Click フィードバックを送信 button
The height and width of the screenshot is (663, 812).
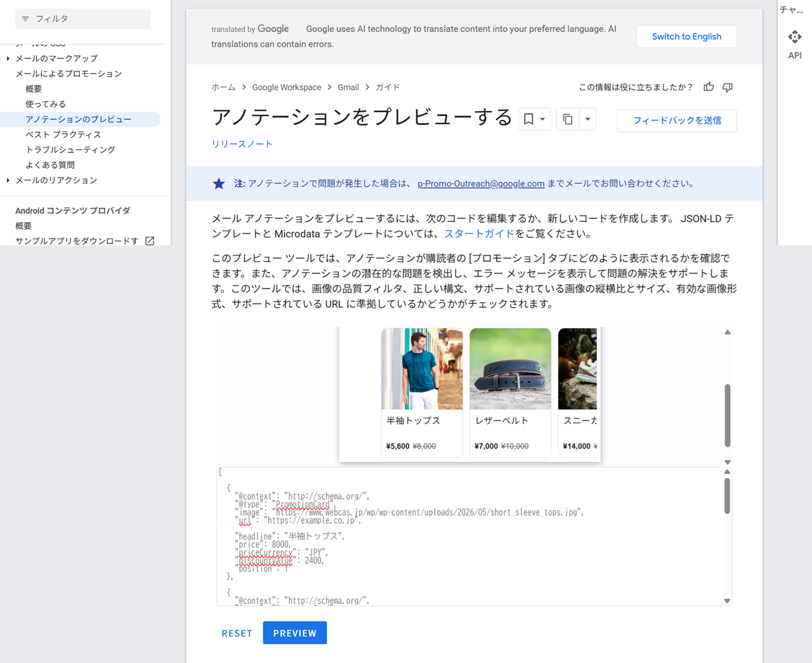[677, 121]
